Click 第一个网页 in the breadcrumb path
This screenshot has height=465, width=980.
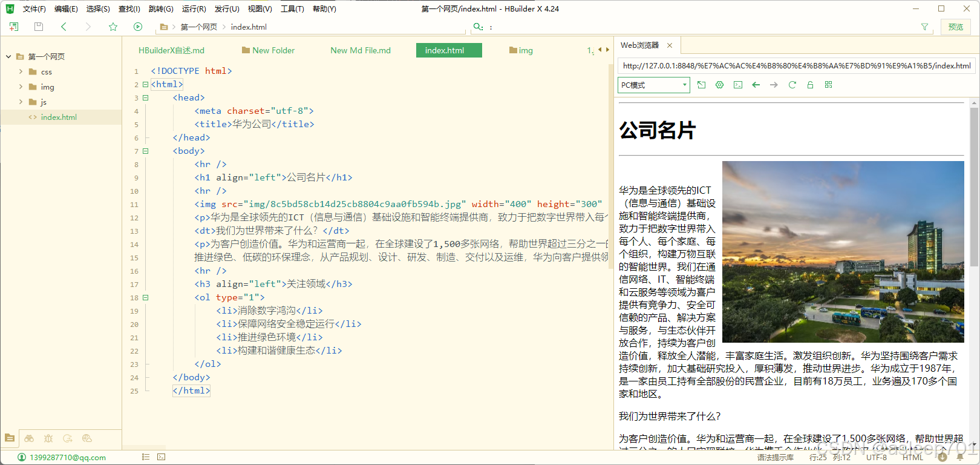198,27
